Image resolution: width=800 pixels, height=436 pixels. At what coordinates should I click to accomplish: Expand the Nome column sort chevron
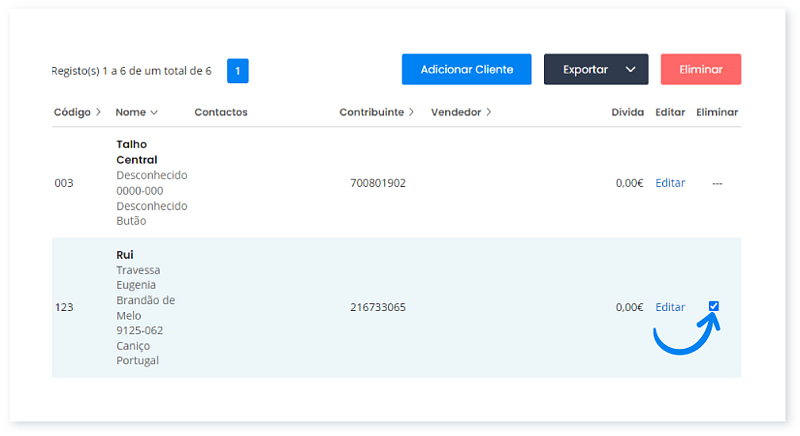154,112
